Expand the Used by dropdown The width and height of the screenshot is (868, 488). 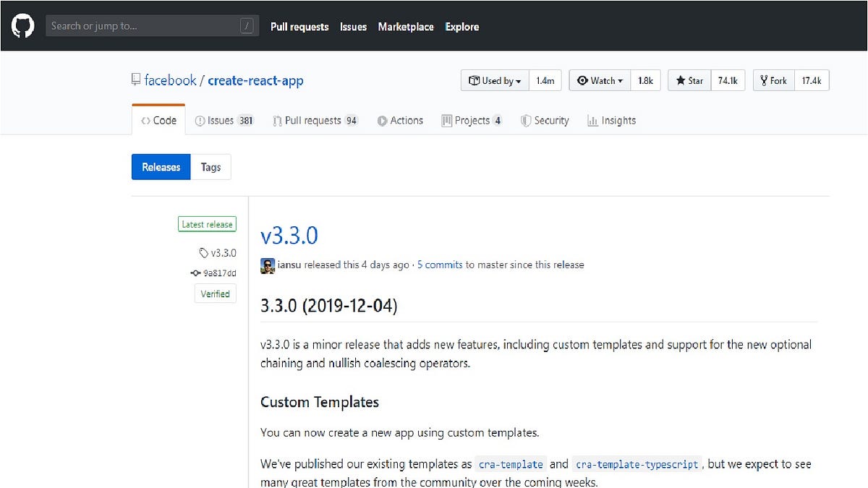(x=519, y=80)
